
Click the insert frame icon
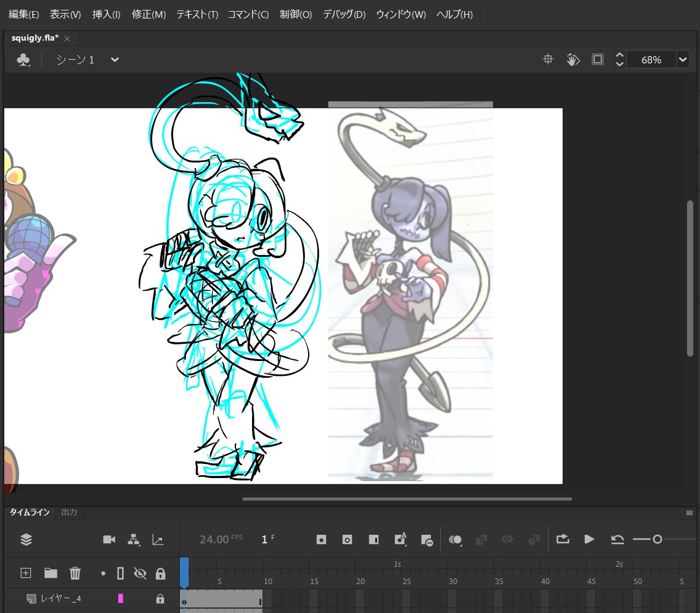click(373, 540)
